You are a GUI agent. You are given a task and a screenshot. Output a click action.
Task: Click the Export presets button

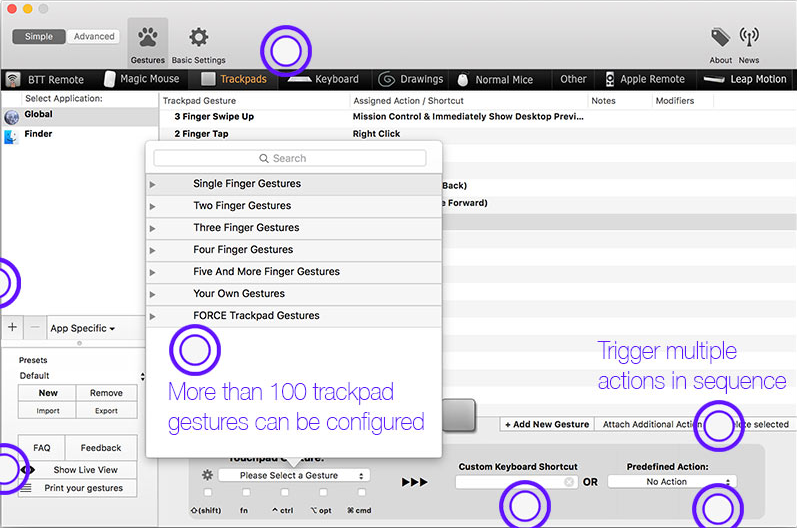106,411
